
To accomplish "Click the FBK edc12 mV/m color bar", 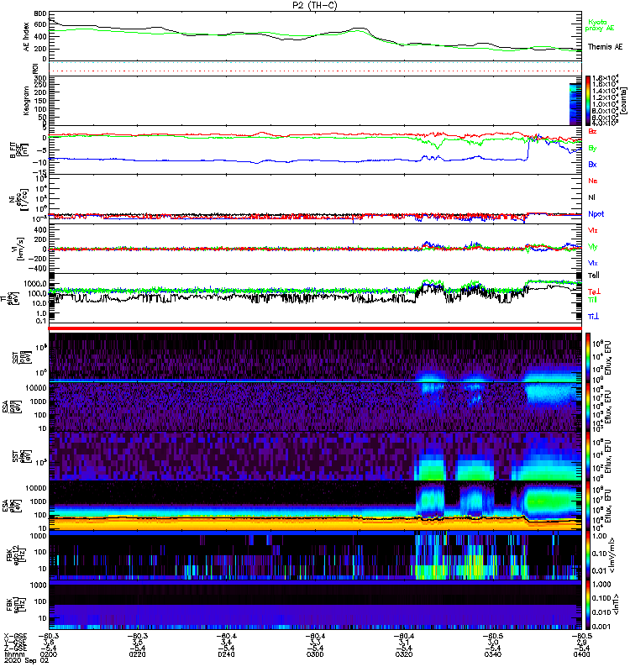I will 588,555.
